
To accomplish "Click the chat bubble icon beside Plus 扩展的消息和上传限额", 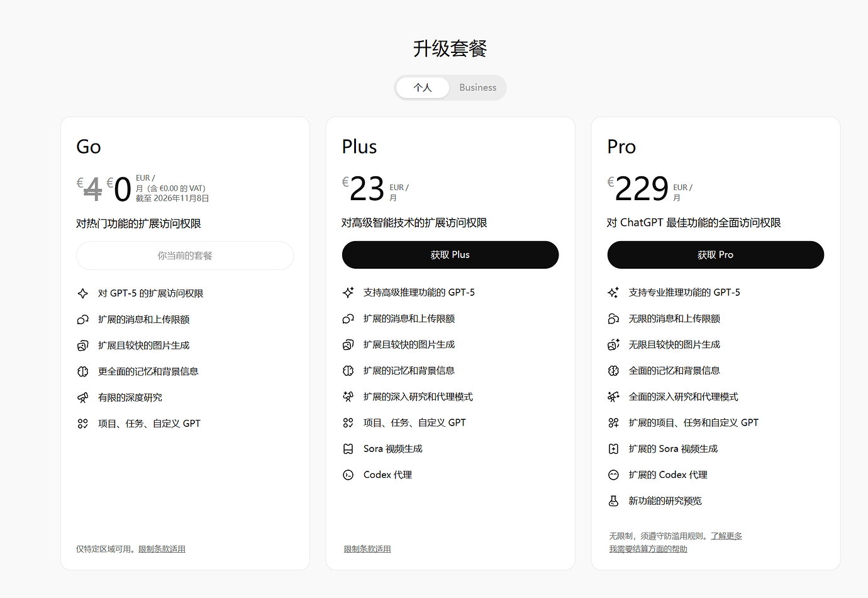I will pyautogui.click(x=348, y=319).
